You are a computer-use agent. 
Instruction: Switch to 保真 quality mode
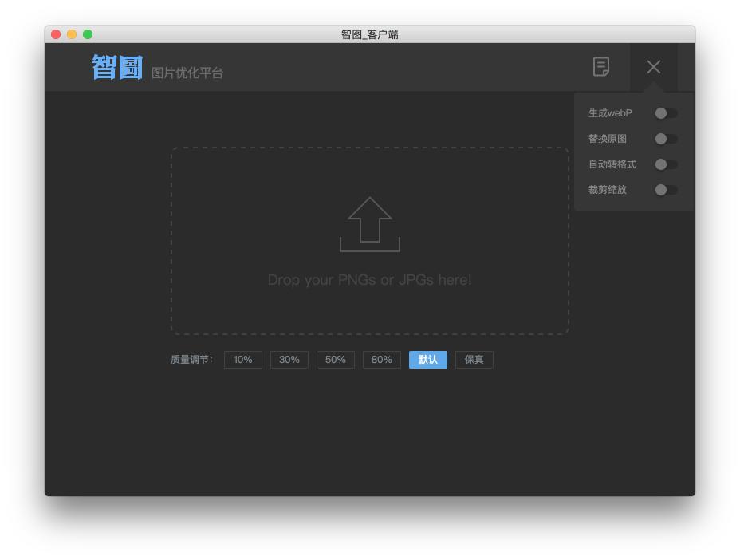coord(474,359)
